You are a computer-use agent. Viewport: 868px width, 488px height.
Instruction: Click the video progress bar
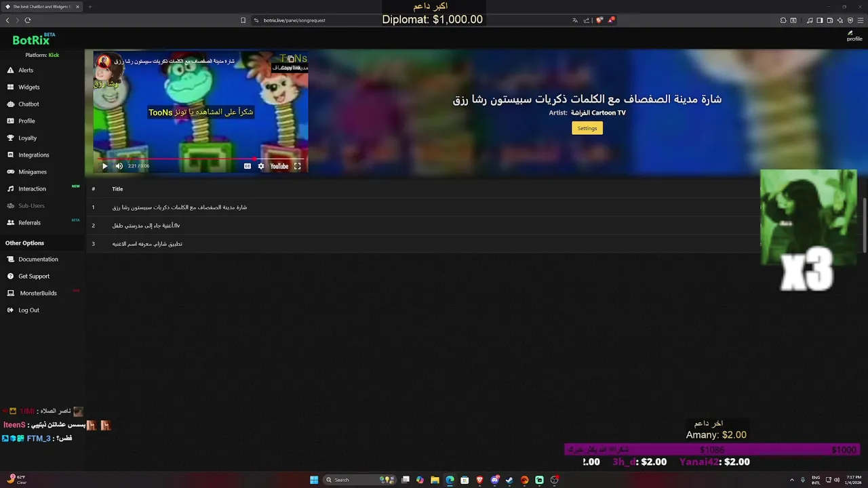click(201, 159)
